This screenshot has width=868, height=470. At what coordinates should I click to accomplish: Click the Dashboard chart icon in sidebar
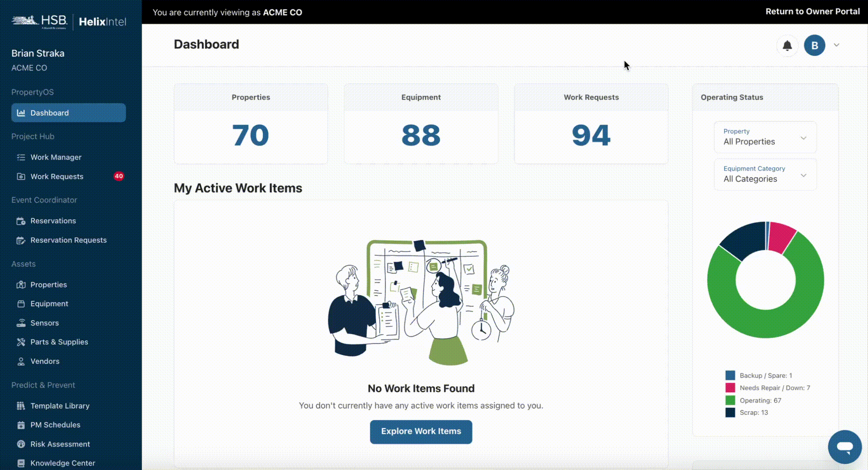click(x=21, y=113)
